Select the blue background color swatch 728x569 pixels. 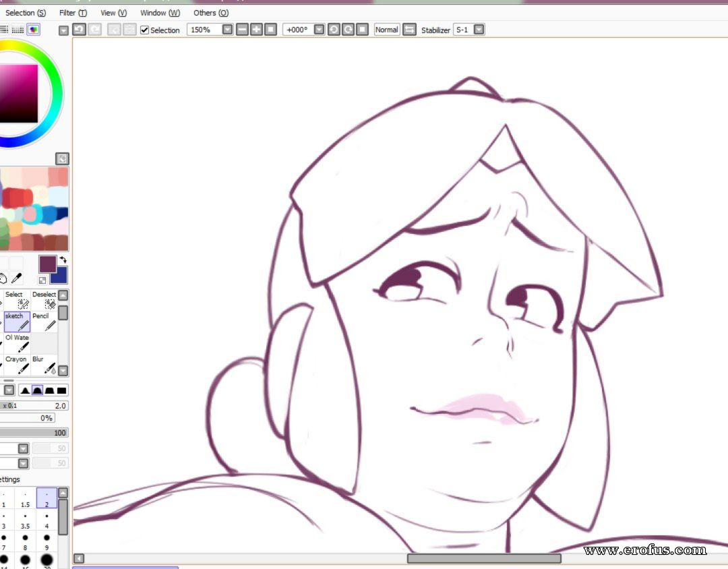click(61, 276)
